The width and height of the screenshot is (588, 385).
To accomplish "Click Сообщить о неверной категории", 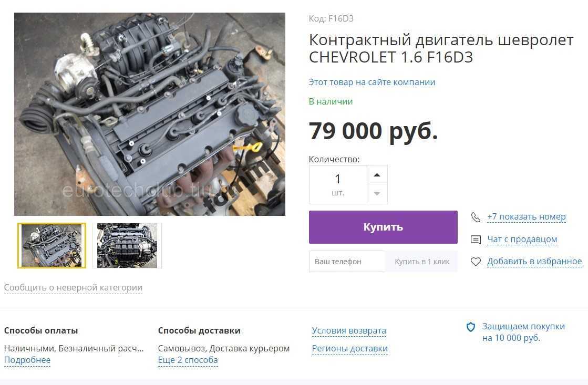I will [x=73, y=287].
